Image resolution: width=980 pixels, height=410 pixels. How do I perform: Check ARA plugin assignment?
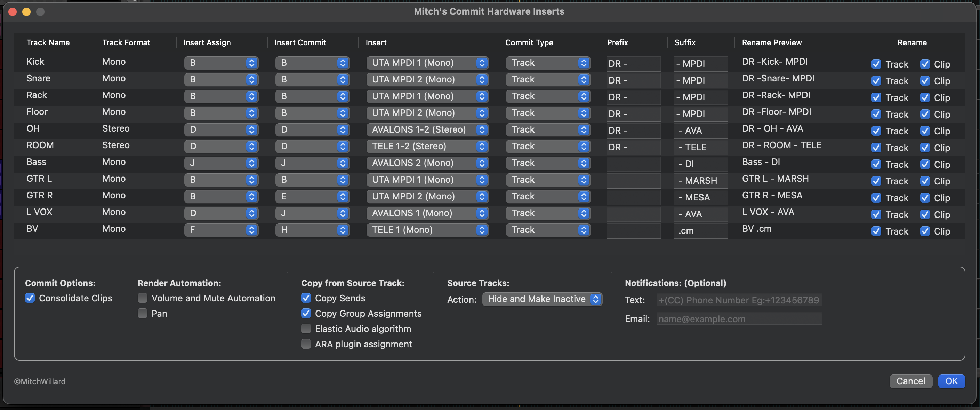[306, 344]
